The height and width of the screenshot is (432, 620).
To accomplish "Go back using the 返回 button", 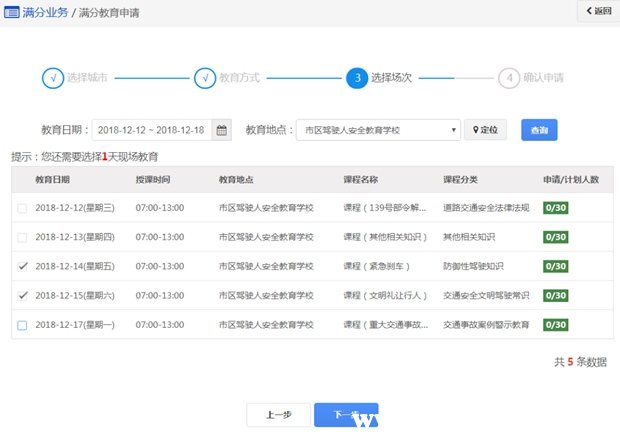I will tap(597, 11).
